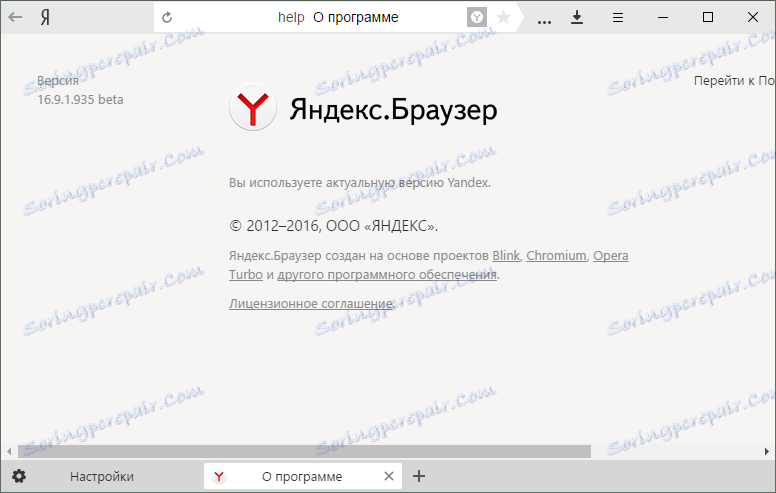Image resolution: width=776 pixels, height=493 pixels.
Task: Click the address bar showing help
Action: coord(338,17)
